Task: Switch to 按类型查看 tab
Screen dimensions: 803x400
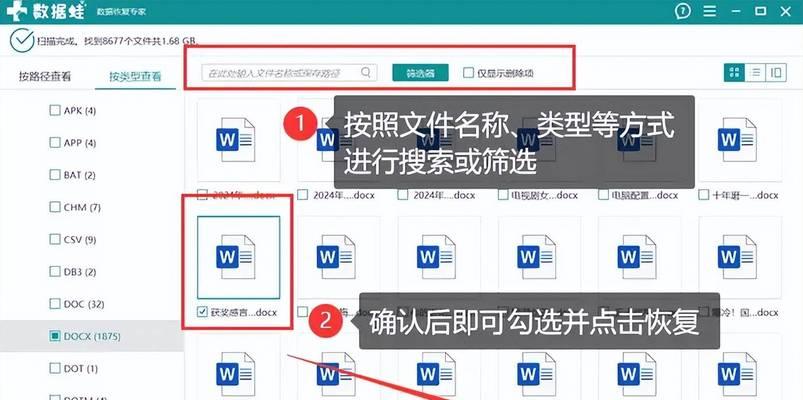Action: tap(135, 77)
